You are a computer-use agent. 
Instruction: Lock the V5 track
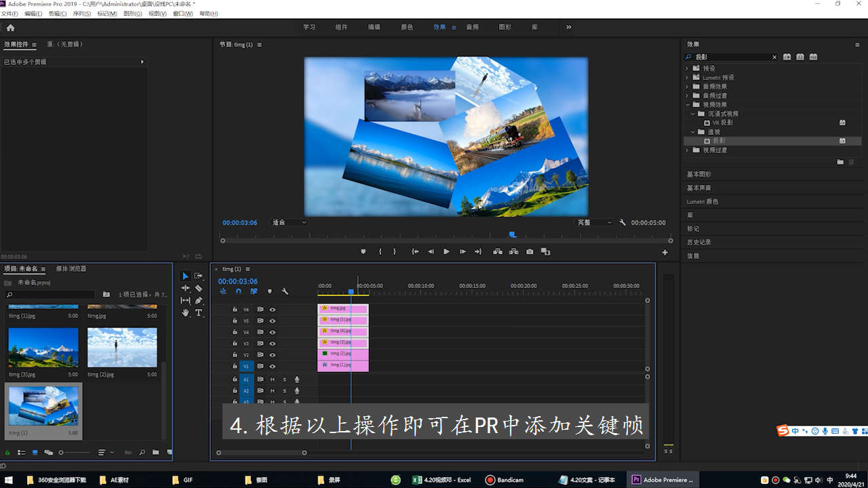[x=235, y=321]
